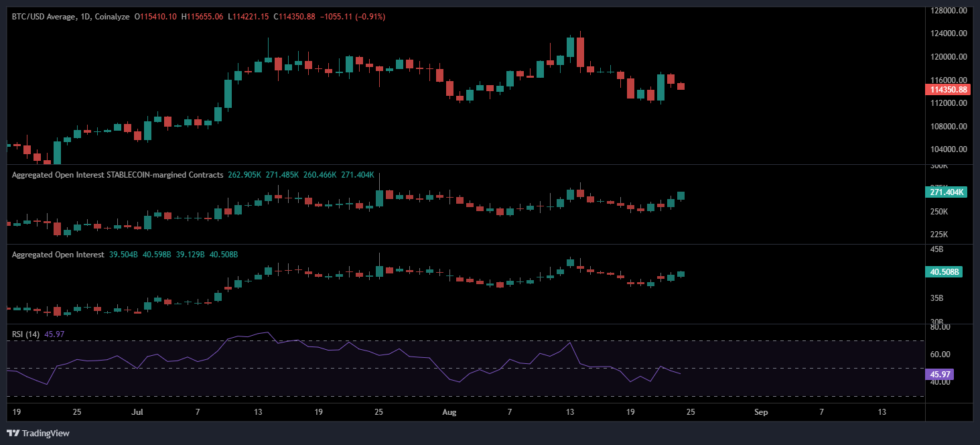Open the RSI (14) indicator legend
The width and height of the screenshot is (980, 445).
point(25,334)
